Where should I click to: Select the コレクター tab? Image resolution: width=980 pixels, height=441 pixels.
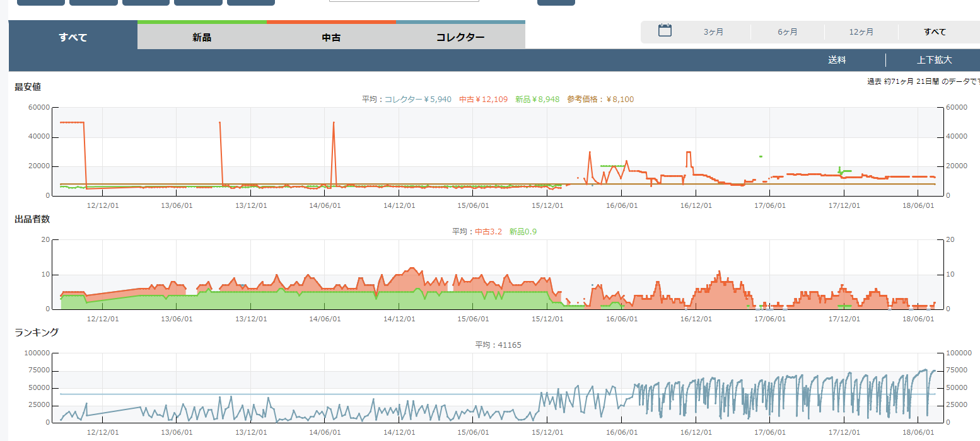click(x=460, y=37)
